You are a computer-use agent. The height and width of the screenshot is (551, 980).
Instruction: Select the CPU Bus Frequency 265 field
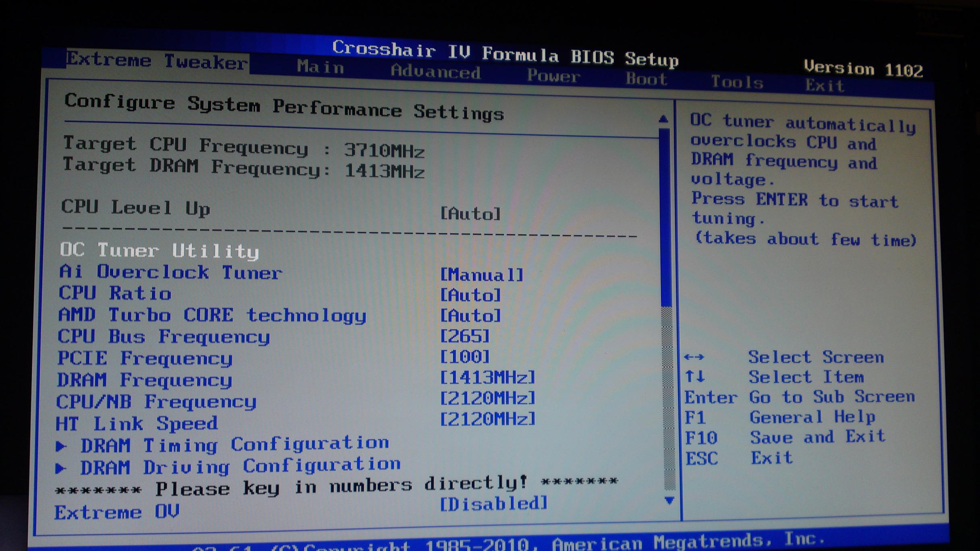click(465, 336)
